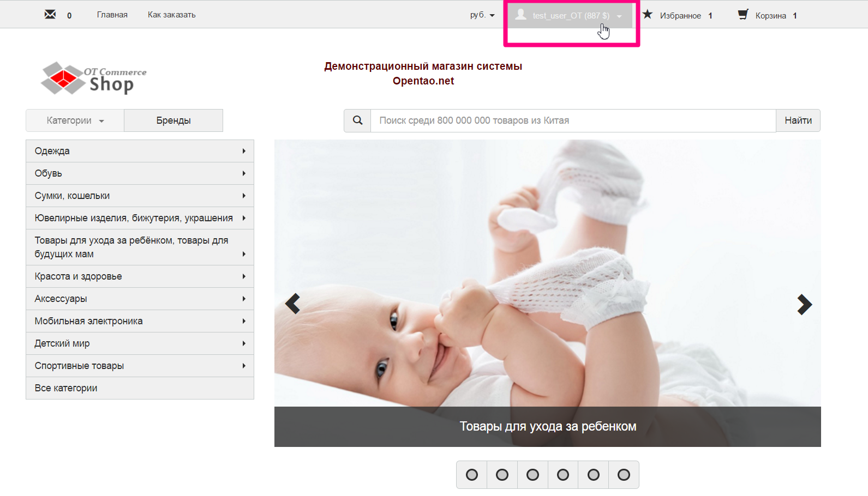868x496 pixels.
Task: Select the third slider indicator dot
Action: [x=532, y=475]
